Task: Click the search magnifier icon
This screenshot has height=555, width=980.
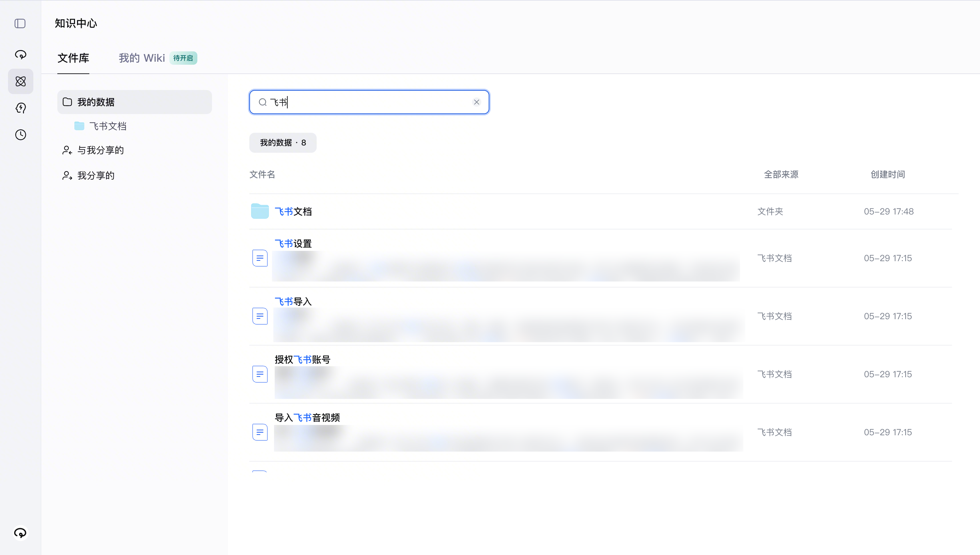Action: click(x=262, y=102)
